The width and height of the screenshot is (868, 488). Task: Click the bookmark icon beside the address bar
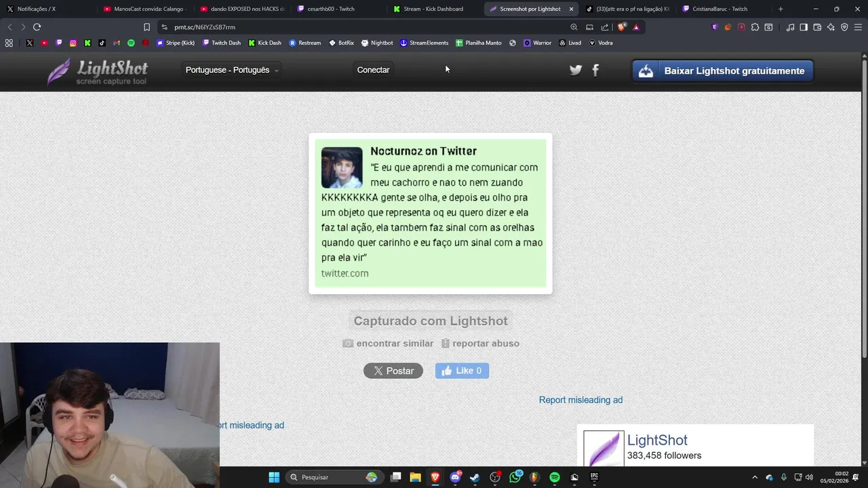pos(146,27)
